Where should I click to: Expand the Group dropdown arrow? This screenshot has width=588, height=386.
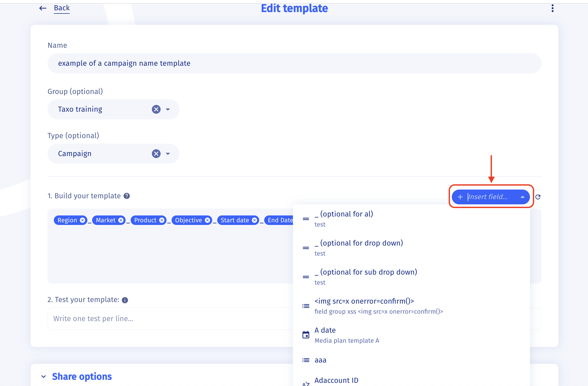(x=168, y=109)
